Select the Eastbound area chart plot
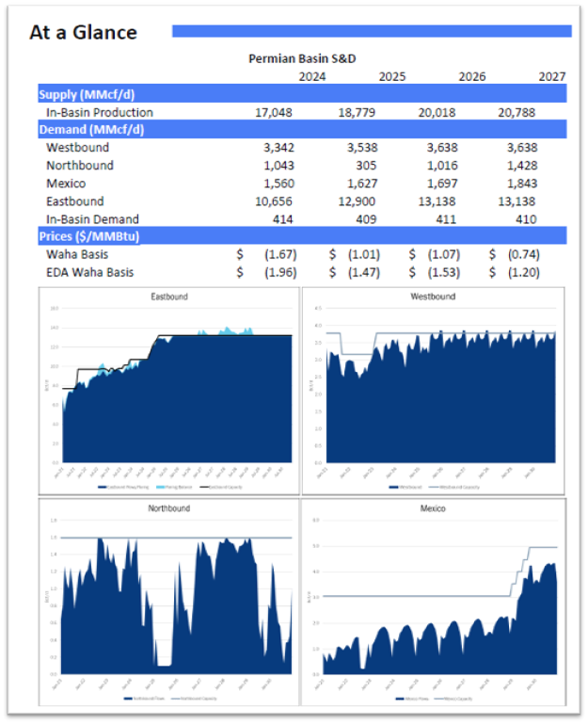This screenshot has width=588, height=724. [177, 385]
